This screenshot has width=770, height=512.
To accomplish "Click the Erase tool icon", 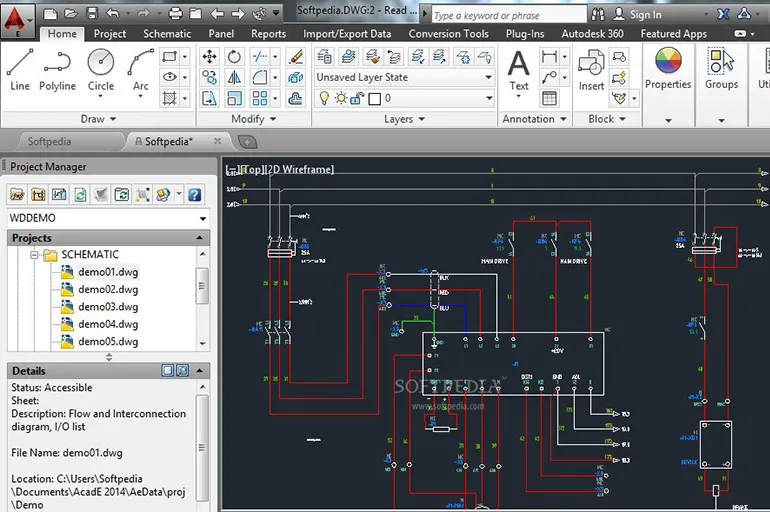I will click(x=296, y=56).
